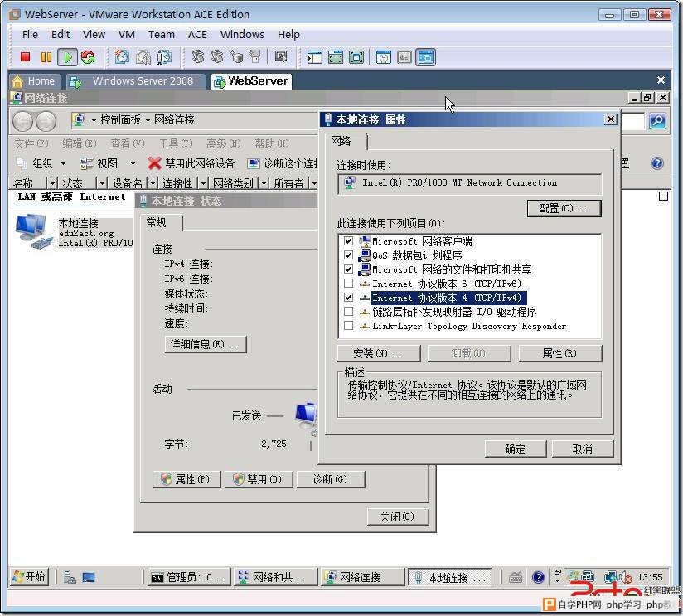Viewport: 683px width, 616px height.
Task: Click 禁用此网络设备 in the toolbar
Action: pyautogui.click(x=191, y=163)
